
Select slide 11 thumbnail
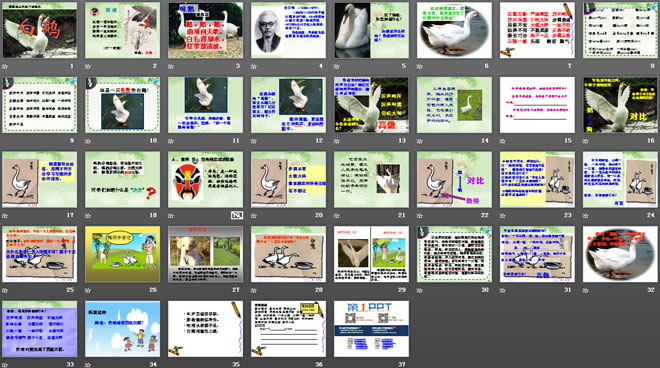click(x=205, y=105)
